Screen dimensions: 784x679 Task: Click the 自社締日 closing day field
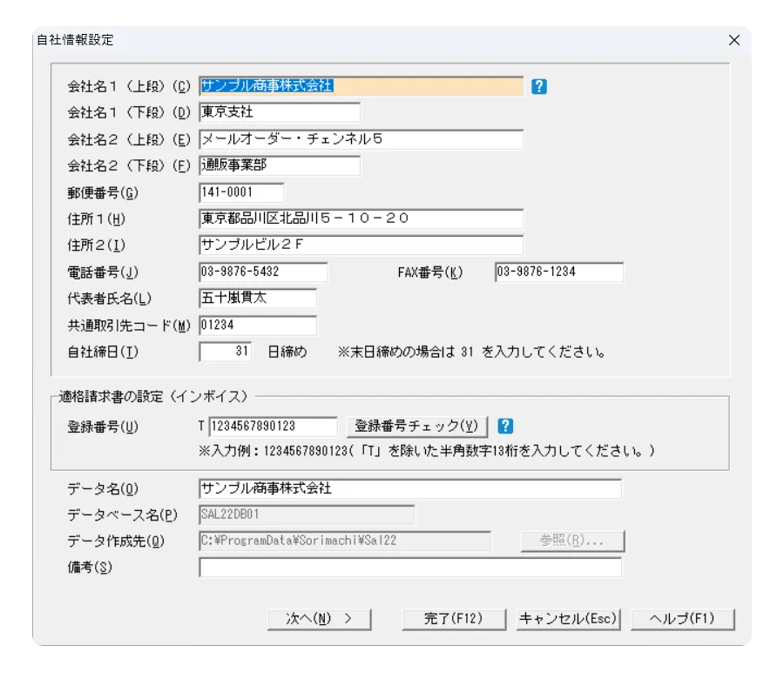click(226, 352)
